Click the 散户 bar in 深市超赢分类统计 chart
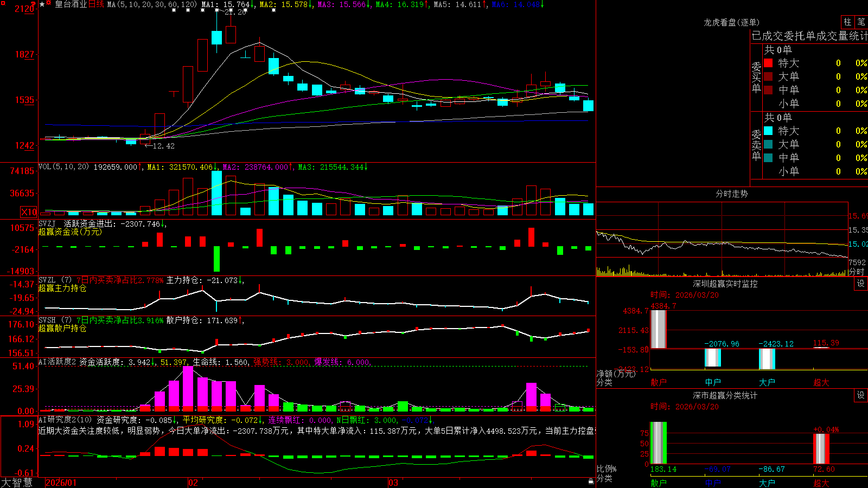868x488 pixels. pyautogui.click(x=658, y=443)
